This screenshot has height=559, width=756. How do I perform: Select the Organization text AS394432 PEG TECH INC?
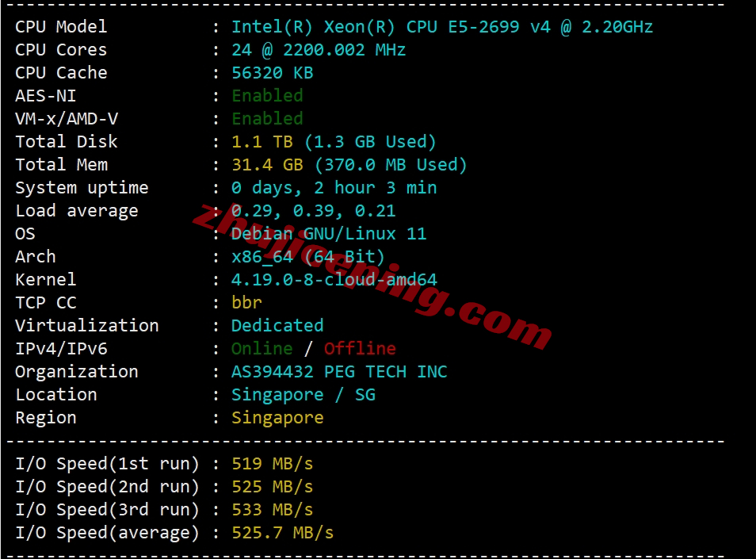click(x=339, y=372)
